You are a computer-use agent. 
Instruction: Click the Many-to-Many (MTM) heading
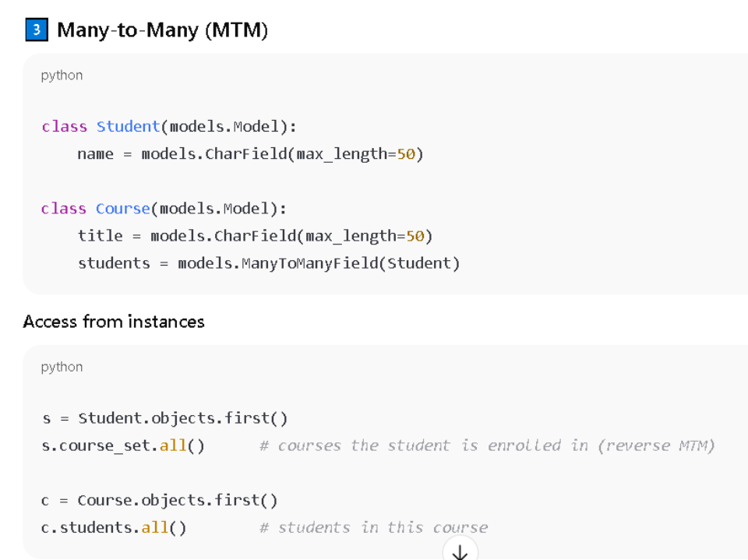162,30
